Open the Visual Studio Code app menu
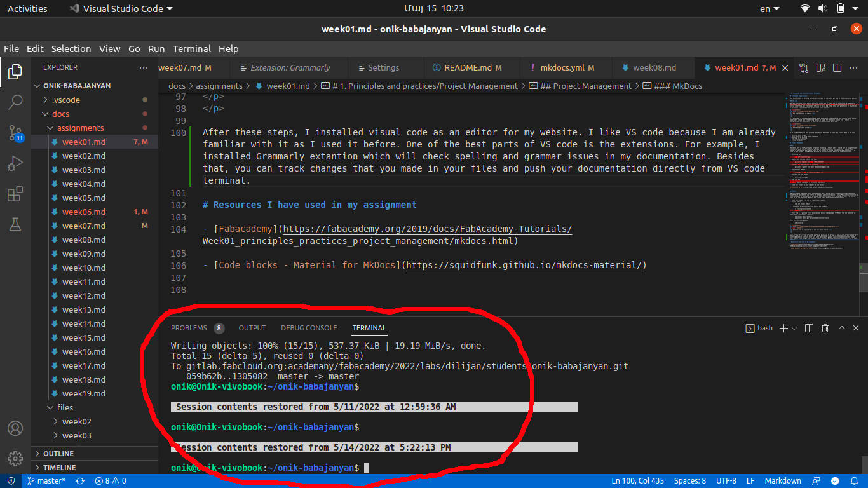Image resolution: width=868 pixels, height=488 pixels. click(x=121, y=9)
